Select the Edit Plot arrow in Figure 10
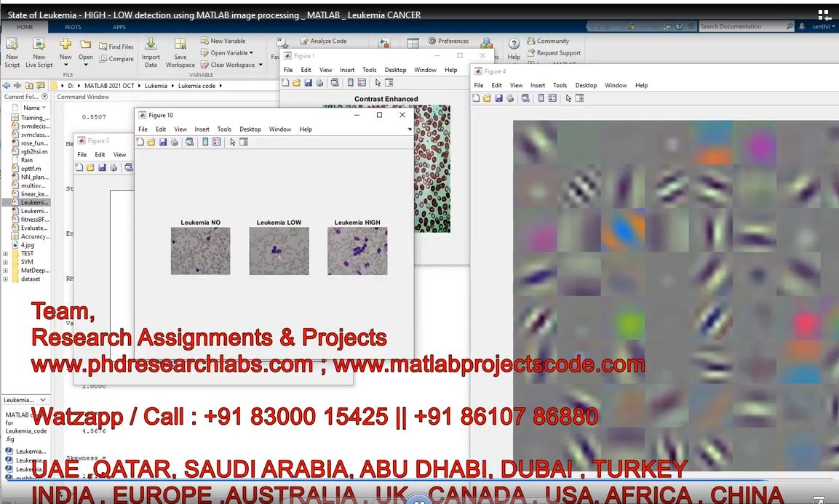 (233, 143)
